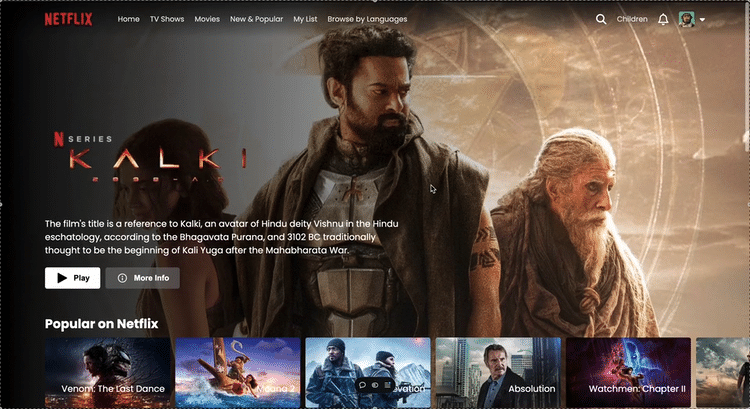Open Venom: The Last Dance thumbnail
Screen dimensions: 750x409
[108, 373]
